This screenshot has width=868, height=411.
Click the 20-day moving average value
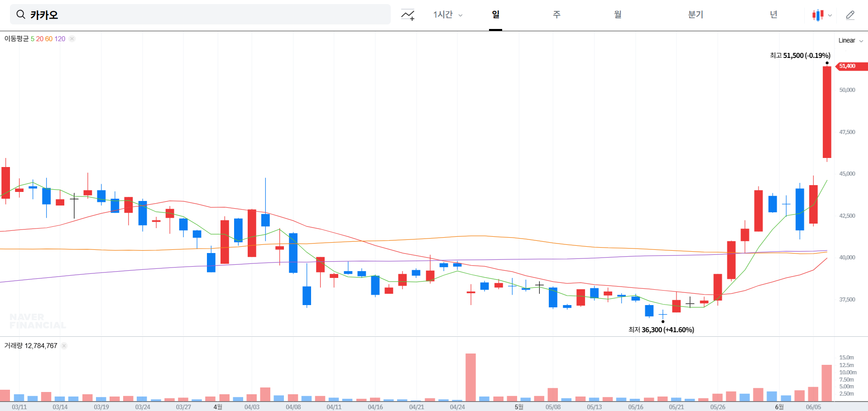click(40, 39)
